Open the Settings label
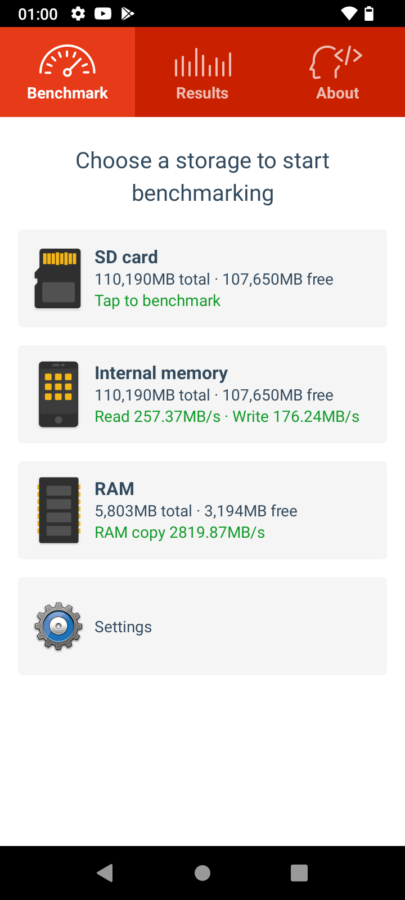This screenshot has height=900, width=405. tap(123, 627)
